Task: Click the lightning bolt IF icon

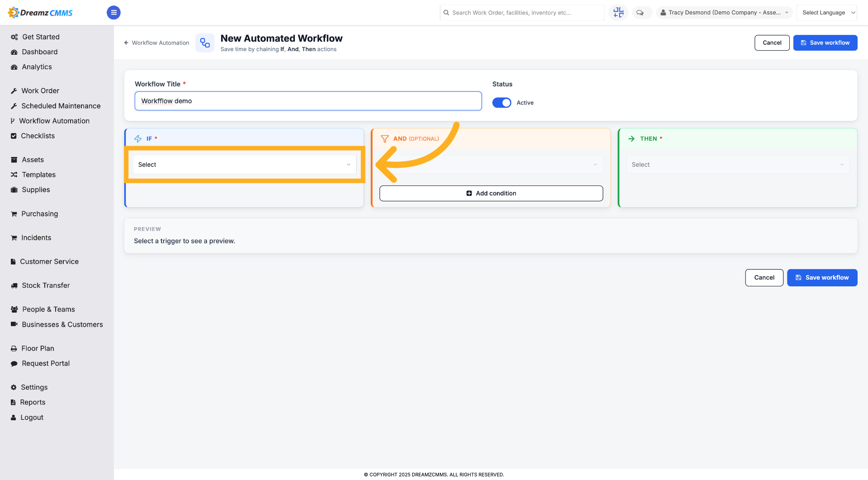Action: pyautogui.click(x=138, y=139)
